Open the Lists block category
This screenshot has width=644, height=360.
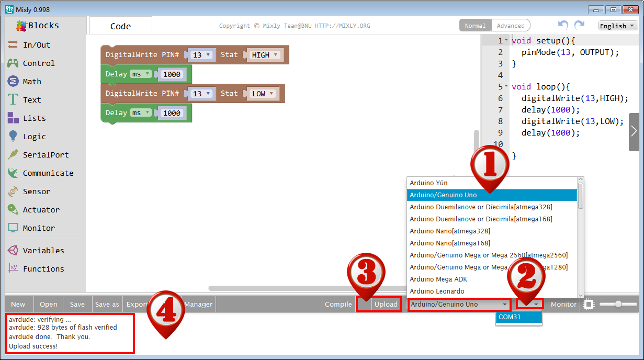click(34, 118)
